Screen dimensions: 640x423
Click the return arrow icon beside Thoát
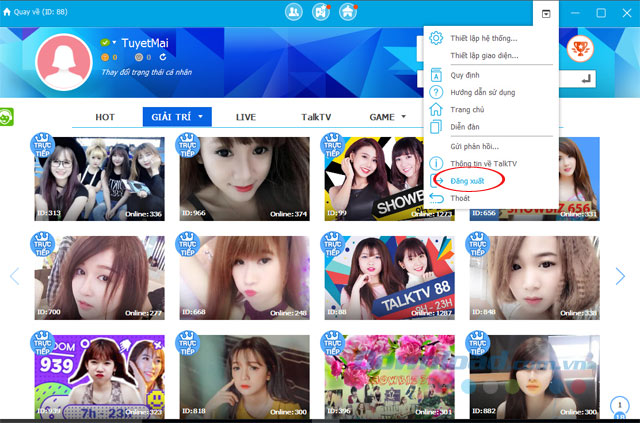click(436, 198)
